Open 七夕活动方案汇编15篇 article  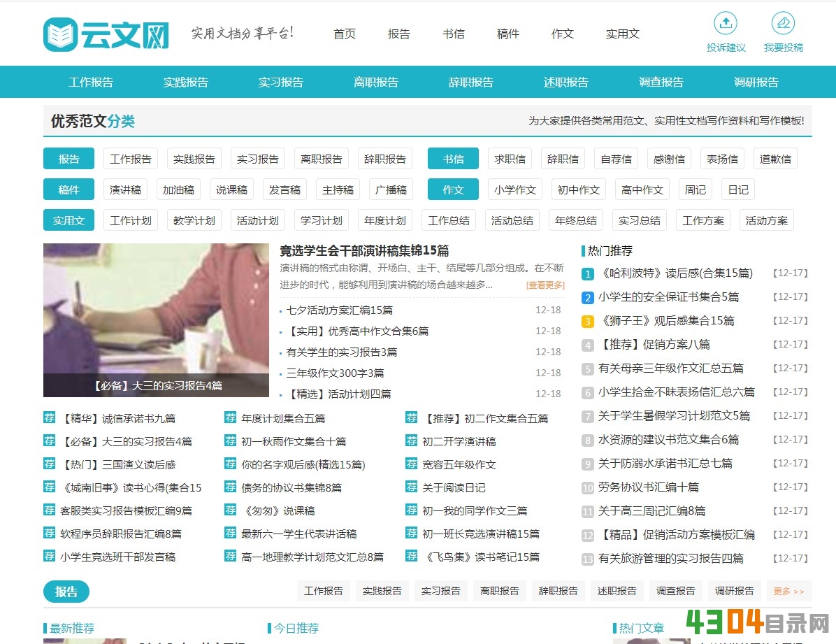pyautogui.click(x=340, y=310)
